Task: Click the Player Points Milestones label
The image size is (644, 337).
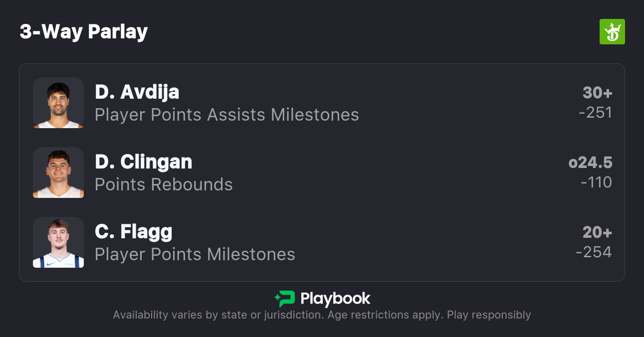Action: click(195, 254)
